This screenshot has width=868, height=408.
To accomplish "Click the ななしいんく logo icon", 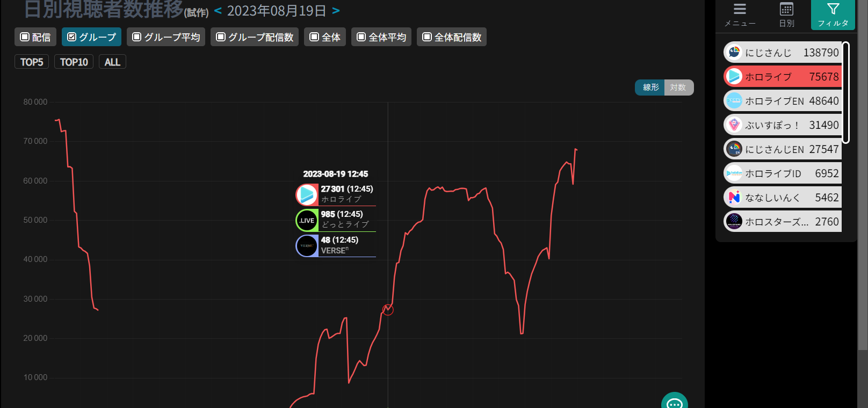I will point(734,198).
